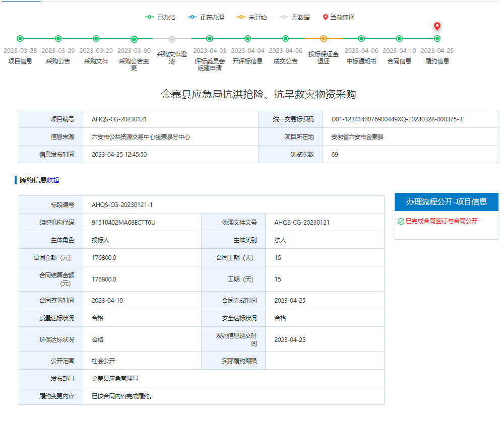Click the 统一交易标识码 value D01-1234140076900449XQ

click(x=397, y=119)
